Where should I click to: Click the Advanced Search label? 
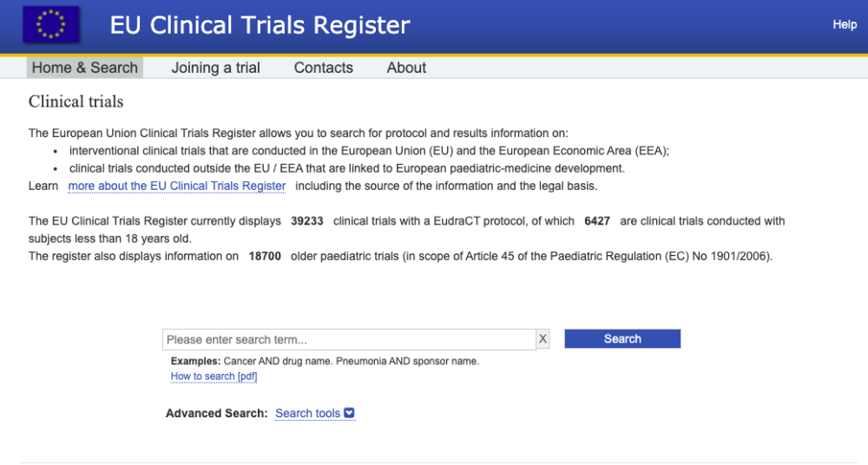point(216,413)
